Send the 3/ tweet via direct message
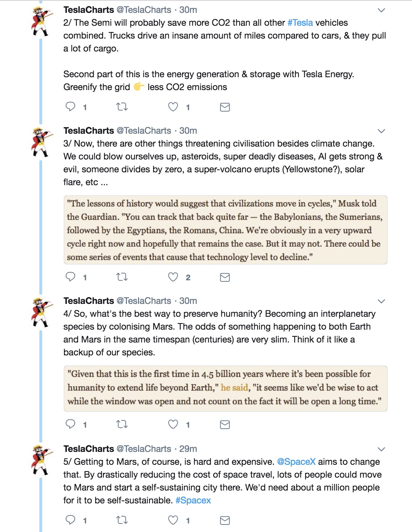This screenshot has height=532, width=412. [x=225, y=277]
